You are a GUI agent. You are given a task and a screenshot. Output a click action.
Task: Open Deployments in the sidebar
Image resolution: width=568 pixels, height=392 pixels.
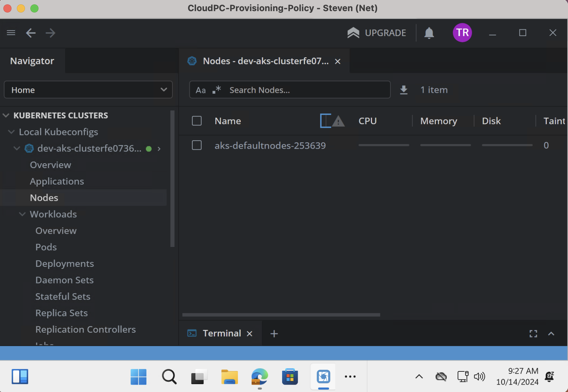pos(65,263)
